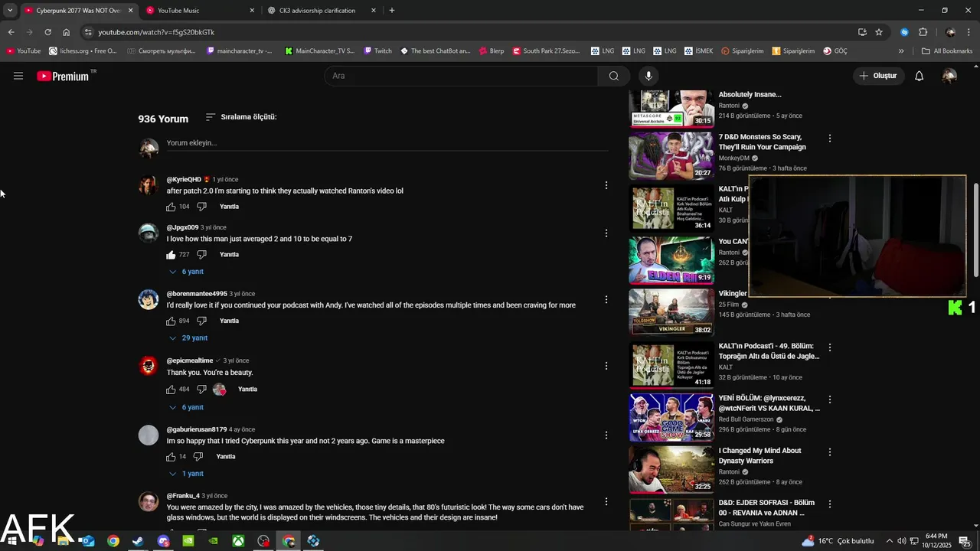Start voice search with the microphone icon
The width and height of the screenshot is (980, 551).
tap(648, 76)
